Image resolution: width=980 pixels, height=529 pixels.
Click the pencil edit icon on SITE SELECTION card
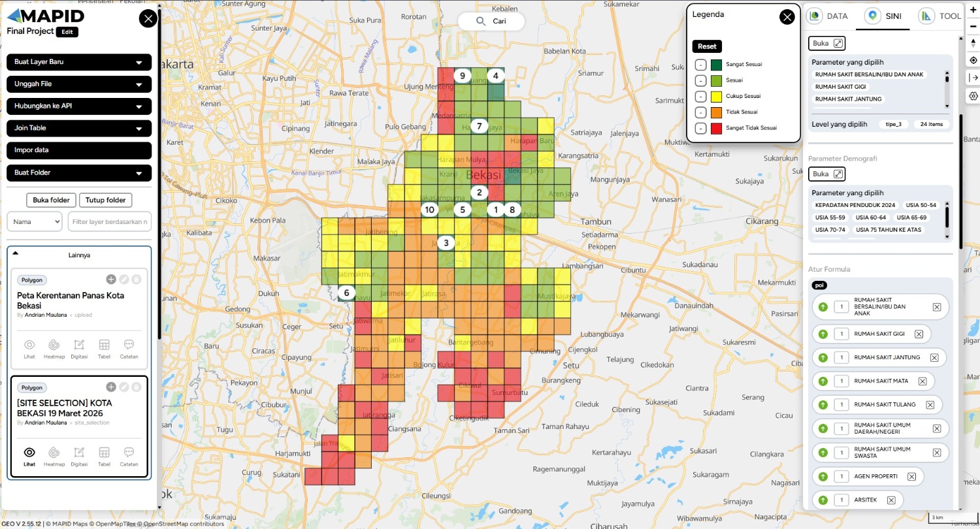tap(123, 387)
